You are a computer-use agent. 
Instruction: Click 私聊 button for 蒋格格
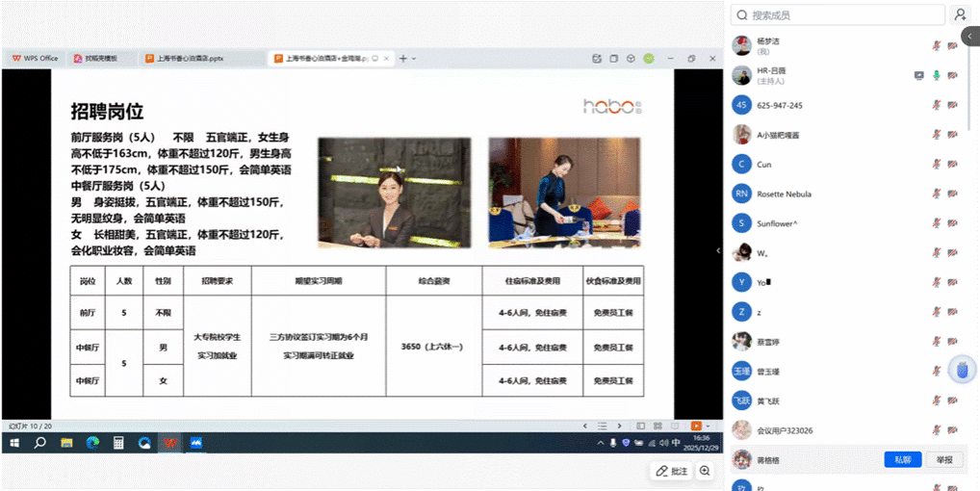[902, 460]
